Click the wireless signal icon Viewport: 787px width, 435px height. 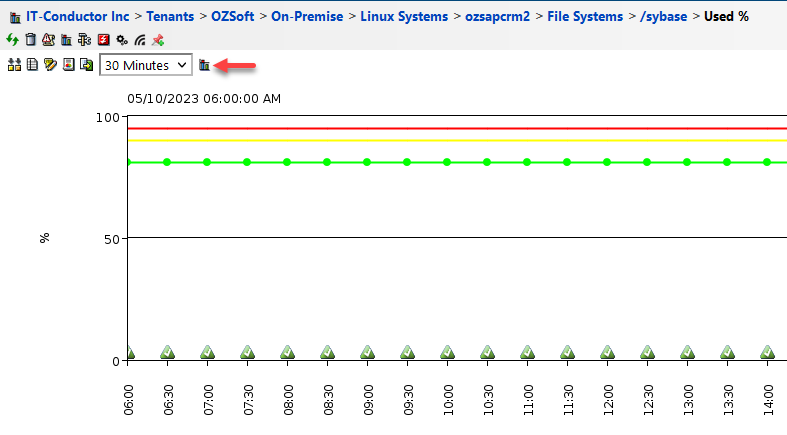point(139,40)
